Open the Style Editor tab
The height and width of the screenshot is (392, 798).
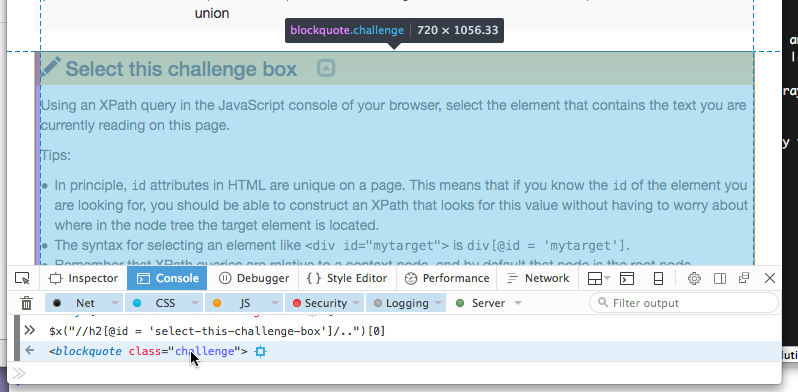(x=348, y=278)
